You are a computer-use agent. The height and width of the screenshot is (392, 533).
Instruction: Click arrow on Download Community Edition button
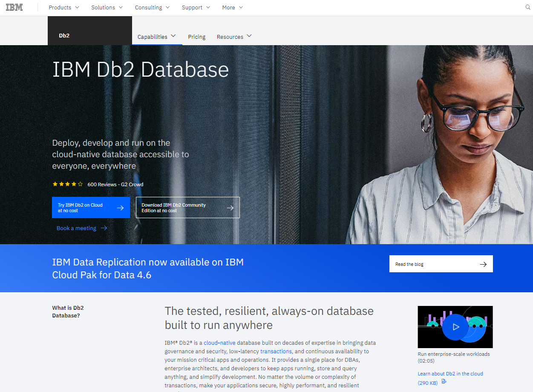[230, 208]
